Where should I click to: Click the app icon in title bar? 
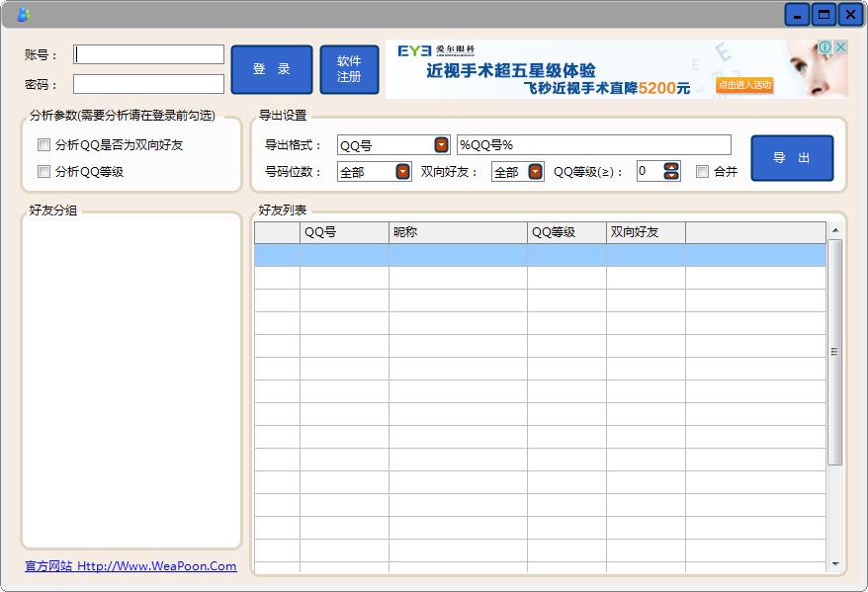click(x=23, y=15)
